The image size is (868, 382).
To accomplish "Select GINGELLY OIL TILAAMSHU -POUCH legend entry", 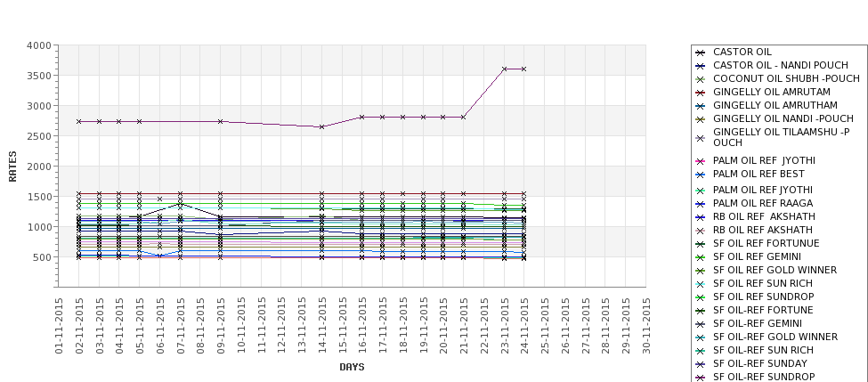I will 781,137.
